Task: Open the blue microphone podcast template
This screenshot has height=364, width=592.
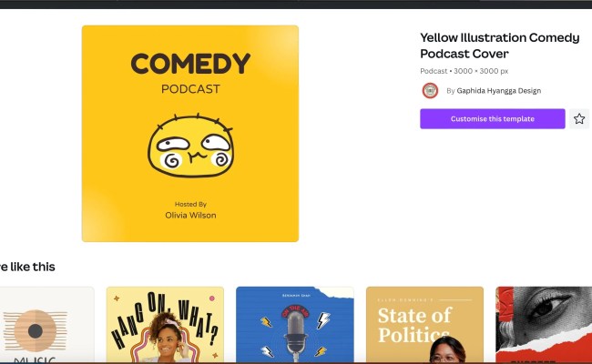Action: 295,324
